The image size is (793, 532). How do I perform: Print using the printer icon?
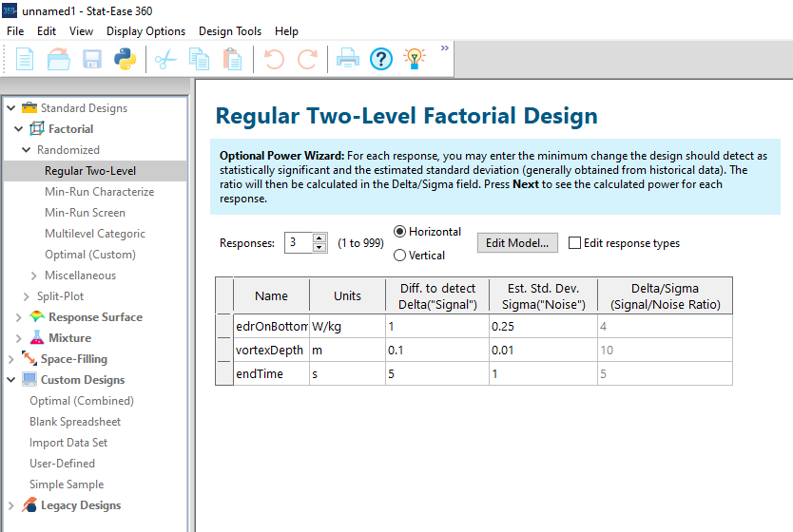click(x=348, y=59)
